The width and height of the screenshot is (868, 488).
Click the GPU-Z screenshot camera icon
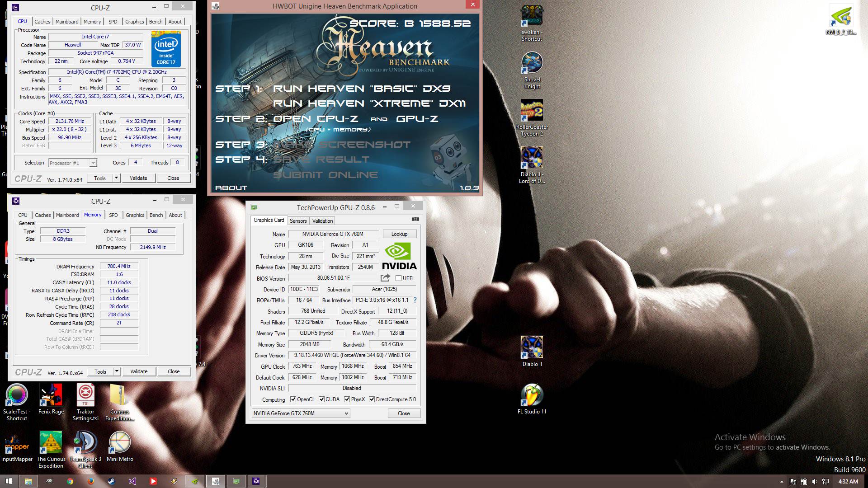point(415,219)
